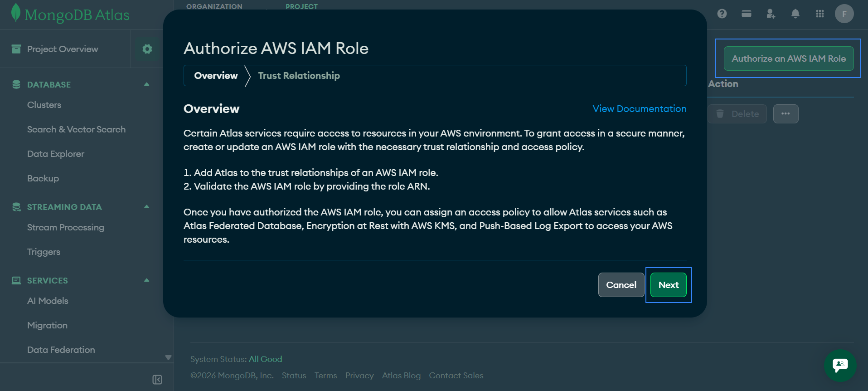Click Authorize an AWS IAM Role button
Image resolution: width=868 pixels, height=391 pixels.
click(x=789, y=59)
